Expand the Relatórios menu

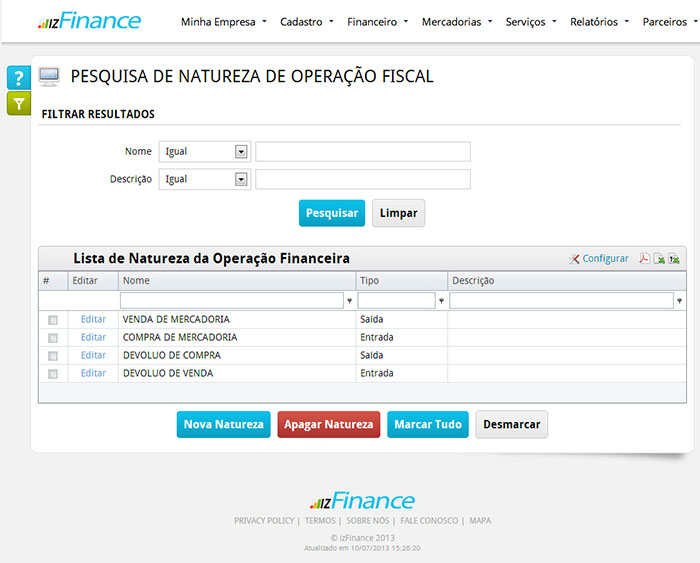click(599, 22)
